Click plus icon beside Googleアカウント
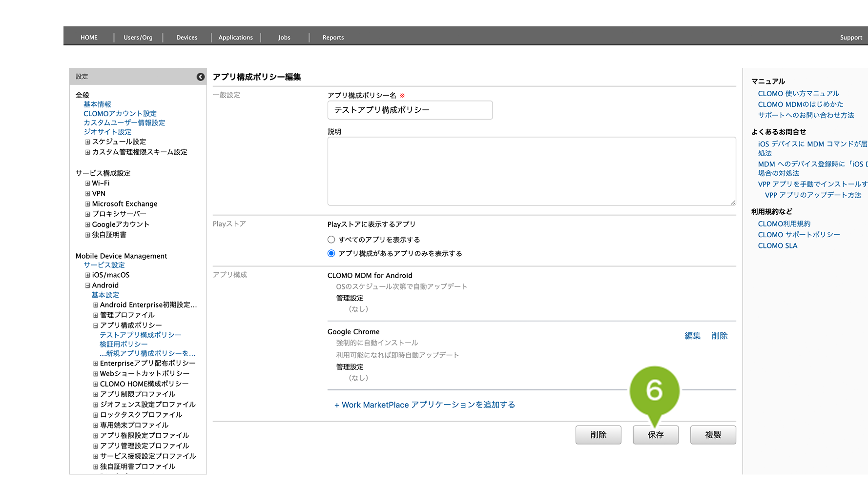 coord(88,224)
